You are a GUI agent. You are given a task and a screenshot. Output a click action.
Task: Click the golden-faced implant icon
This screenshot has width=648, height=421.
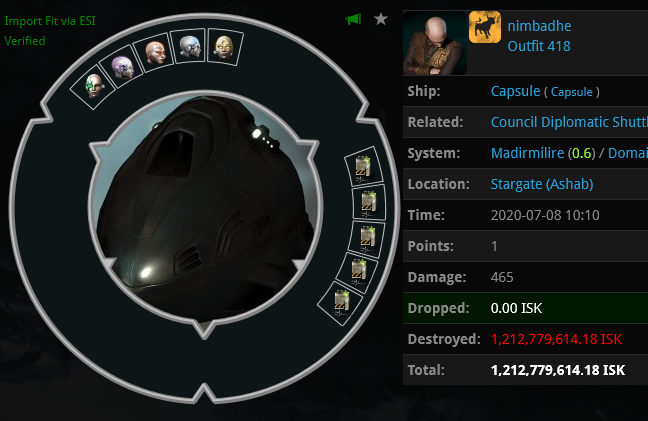[224, 47]
